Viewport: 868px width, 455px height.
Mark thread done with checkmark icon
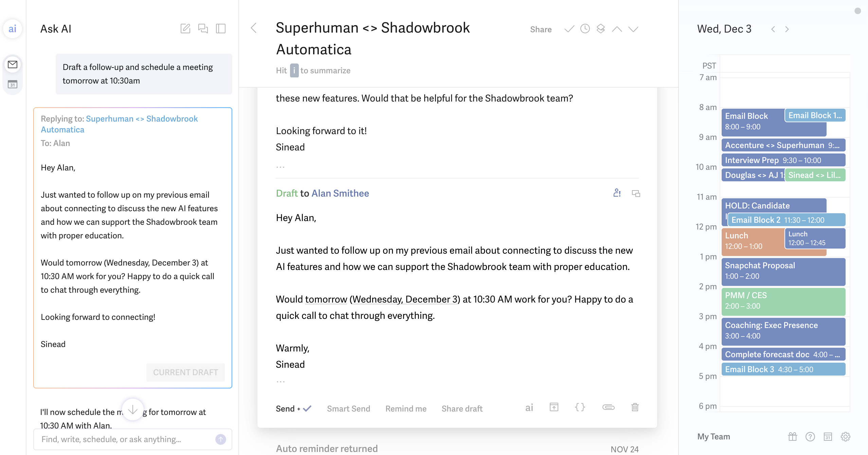pos(569,29)
